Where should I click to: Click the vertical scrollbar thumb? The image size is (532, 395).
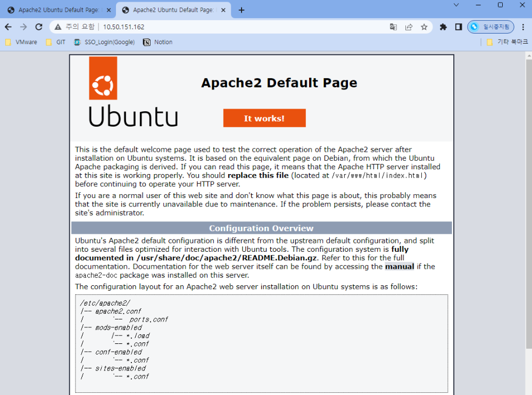pos(529,204)
